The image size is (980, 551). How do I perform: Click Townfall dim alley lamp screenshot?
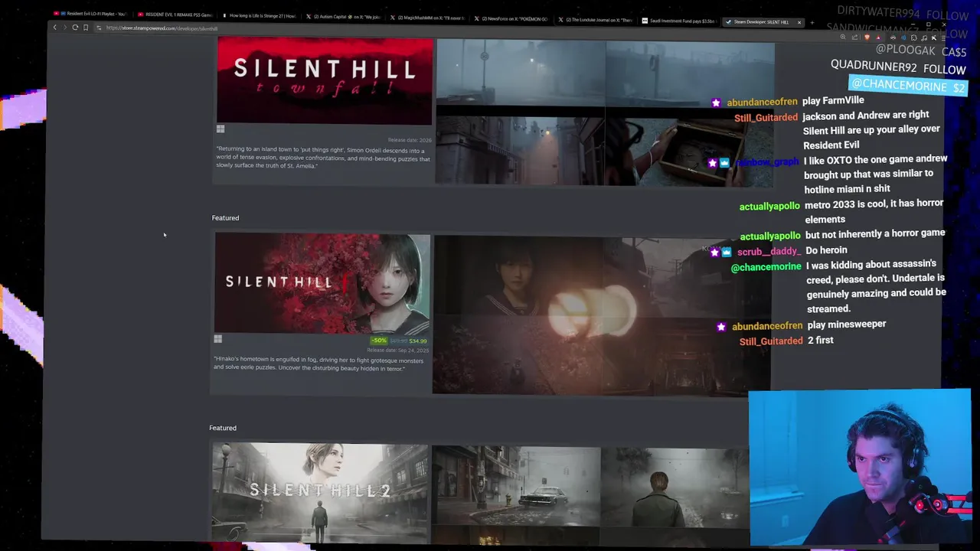520,150
